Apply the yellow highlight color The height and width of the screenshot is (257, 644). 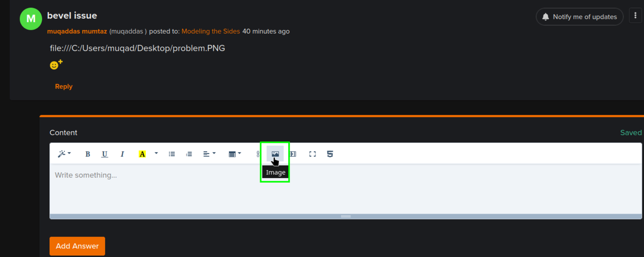(142, 154)
